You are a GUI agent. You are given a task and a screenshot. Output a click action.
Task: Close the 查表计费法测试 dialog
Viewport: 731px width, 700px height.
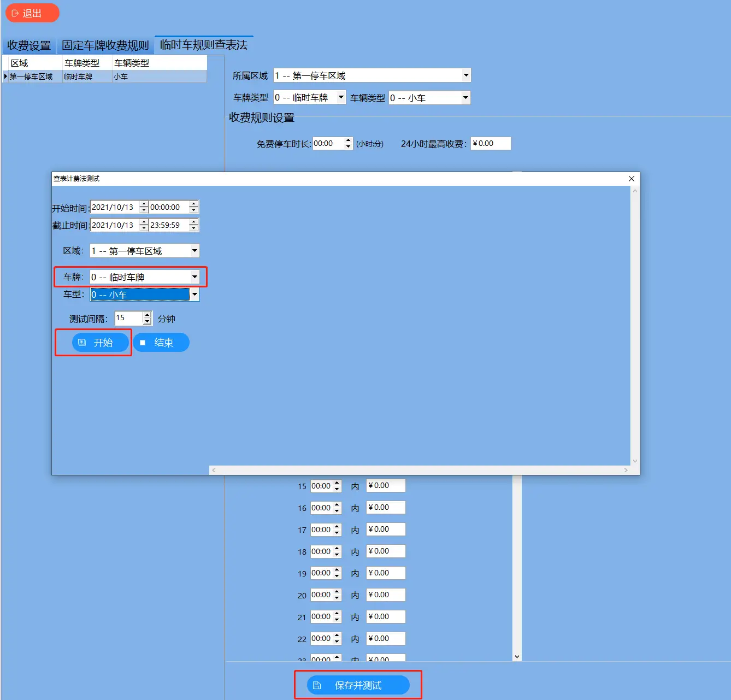pyautogui.click(x=631, y=179)
